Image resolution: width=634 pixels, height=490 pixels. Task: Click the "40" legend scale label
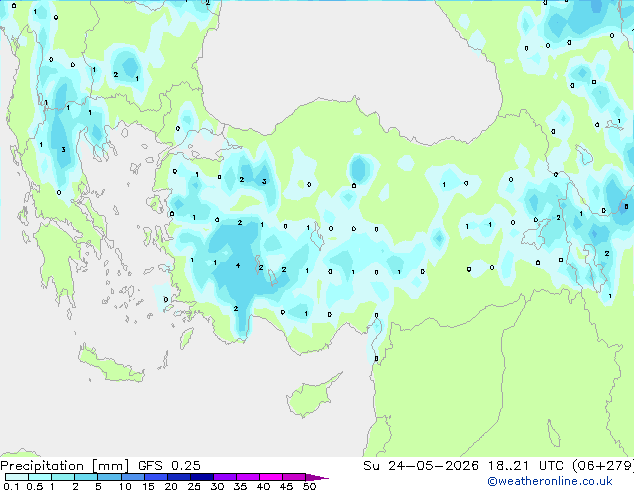coord(263,486)
